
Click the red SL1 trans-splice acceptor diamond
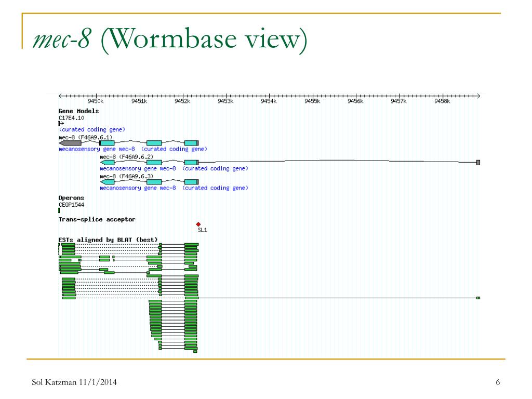pos(198,224)
